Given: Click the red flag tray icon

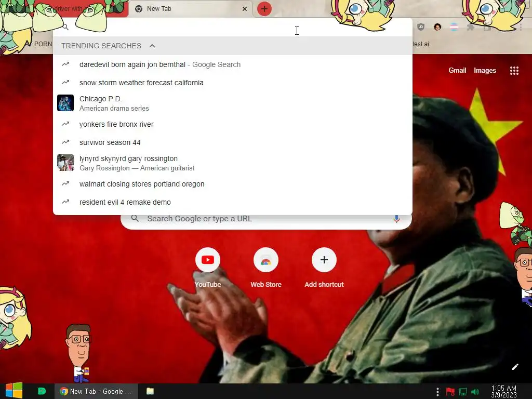Looking at the screenshot, I should [x=450, y=392].
